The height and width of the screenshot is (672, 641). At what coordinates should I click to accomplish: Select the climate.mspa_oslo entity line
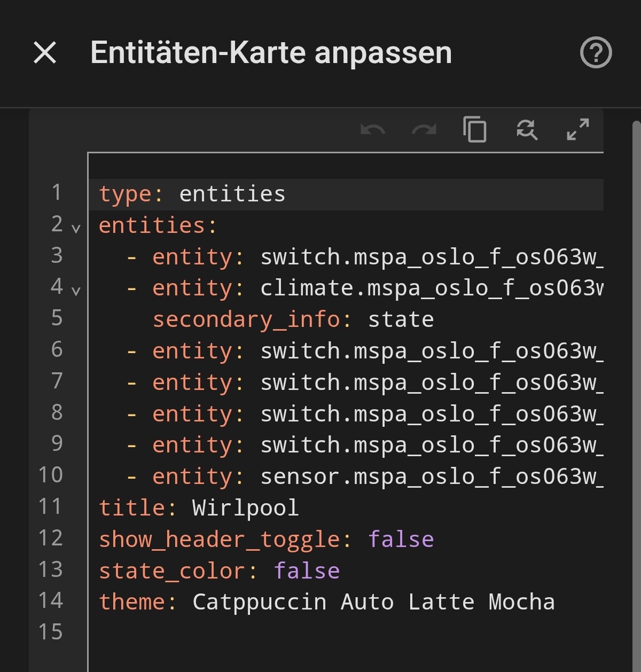(431, 288)
